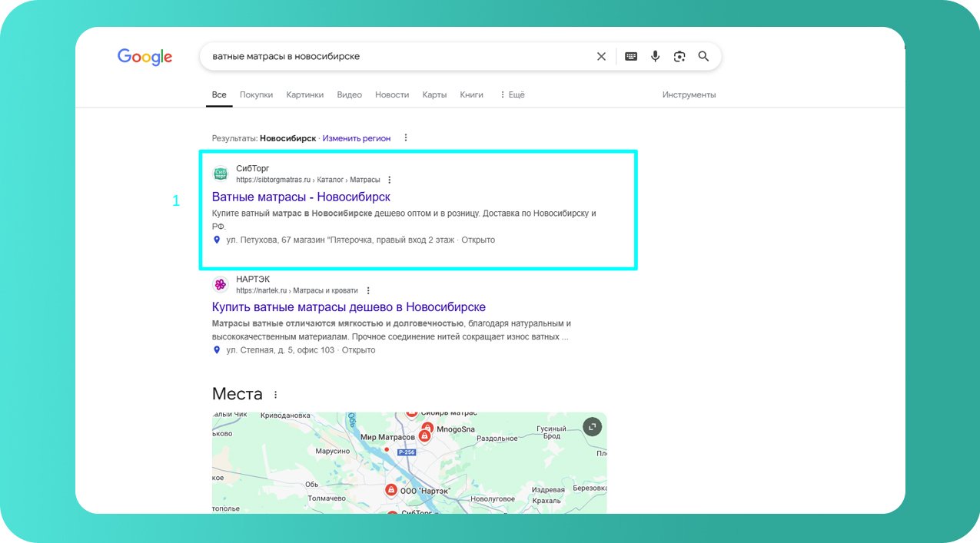Select the СибТорг site name text
The height and width of the screenshot is (543, 980).
coord(253,168)
